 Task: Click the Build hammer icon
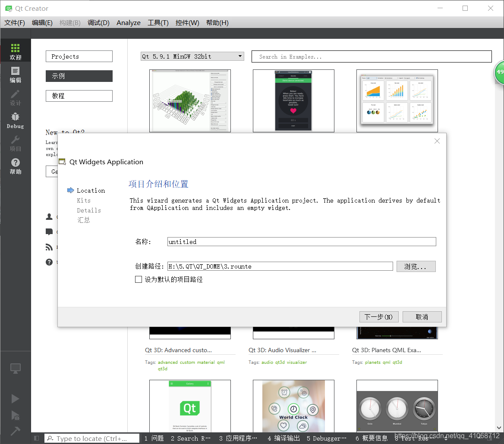coord(15,431)
